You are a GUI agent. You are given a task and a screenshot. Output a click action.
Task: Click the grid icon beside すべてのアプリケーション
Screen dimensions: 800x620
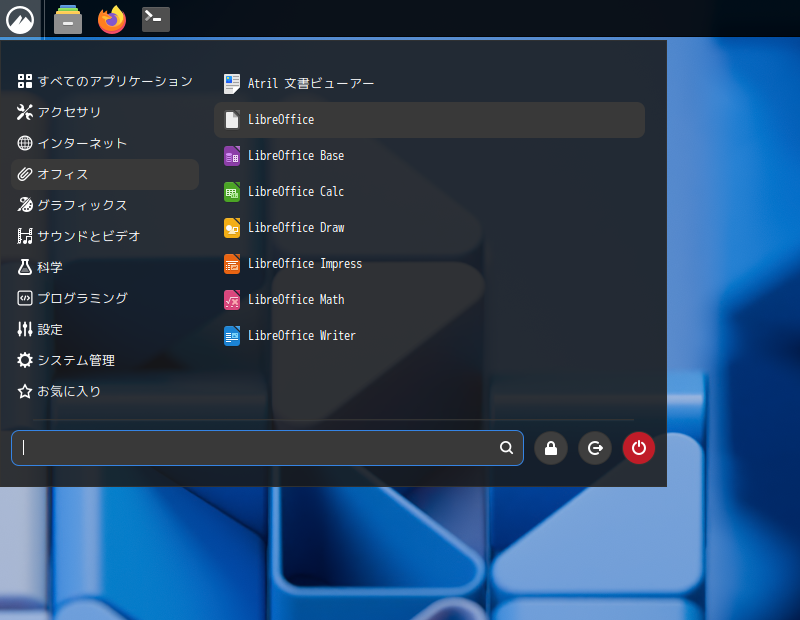point(24,81)
